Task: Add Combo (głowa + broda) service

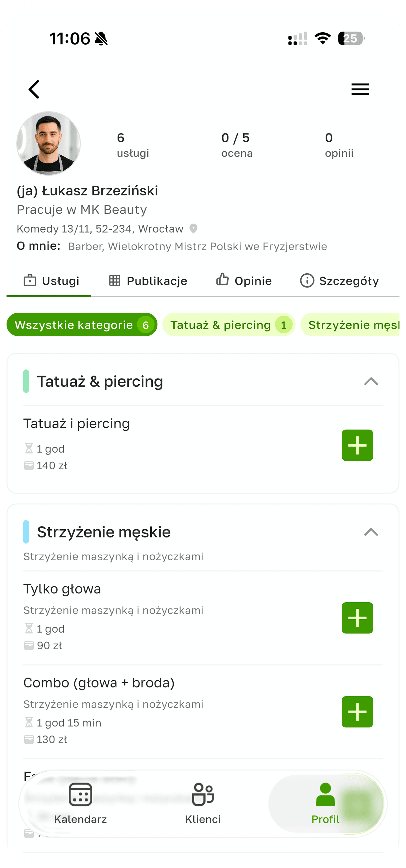Action: [357, 711]
